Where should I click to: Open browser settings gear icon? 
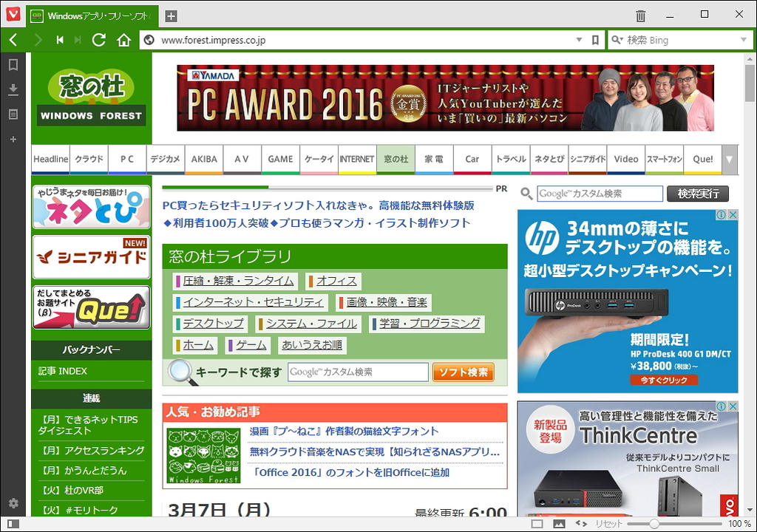[13, 503]
